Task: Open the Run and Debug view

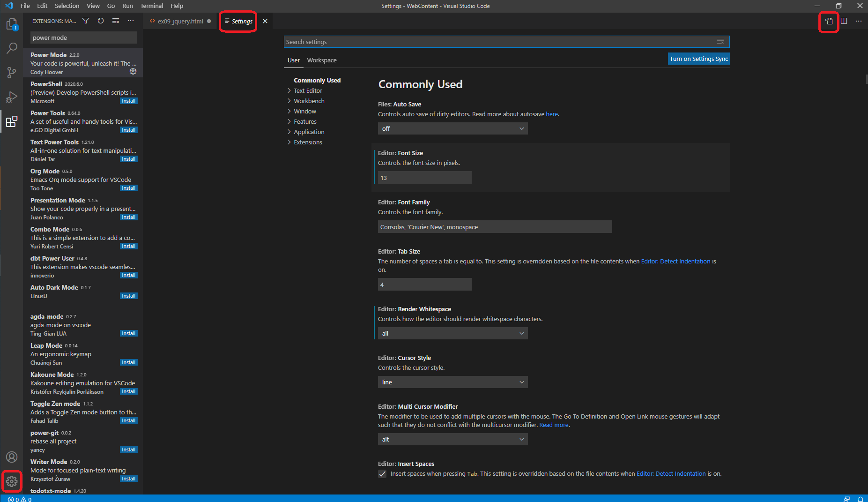Action: (12, 97)
